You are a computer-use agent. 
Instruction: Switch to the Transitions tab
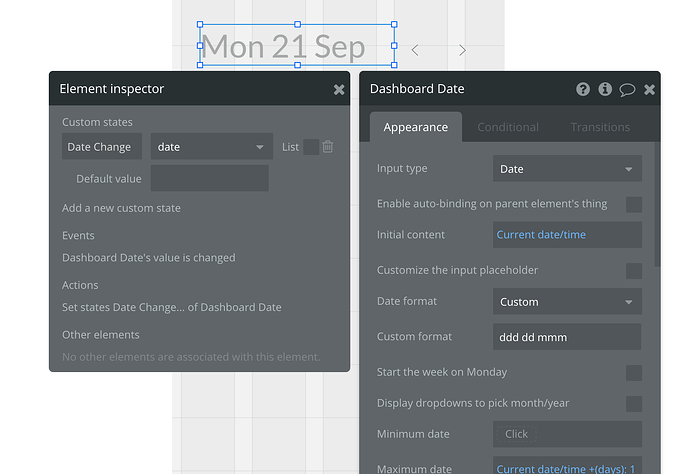click(600, 127)
